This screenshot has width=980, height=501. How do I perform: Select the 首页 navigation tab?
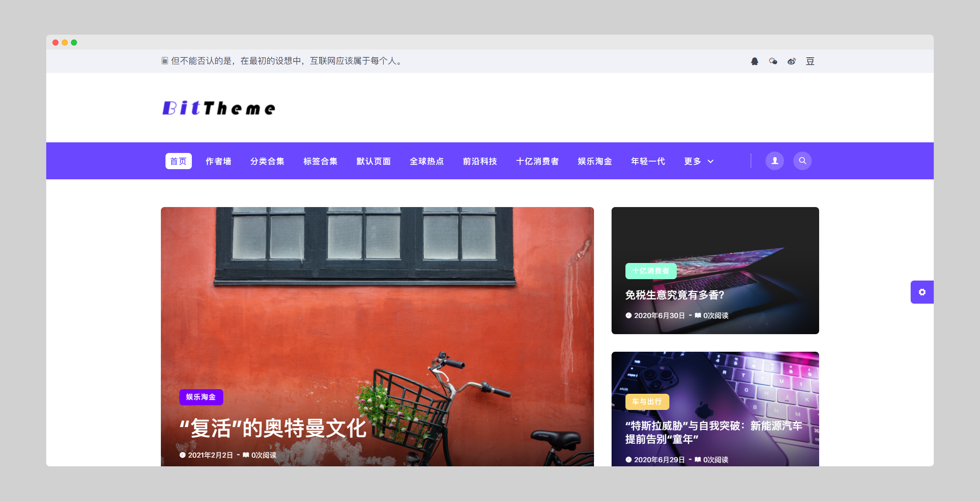pyautogui.click(x=178, y=161)
